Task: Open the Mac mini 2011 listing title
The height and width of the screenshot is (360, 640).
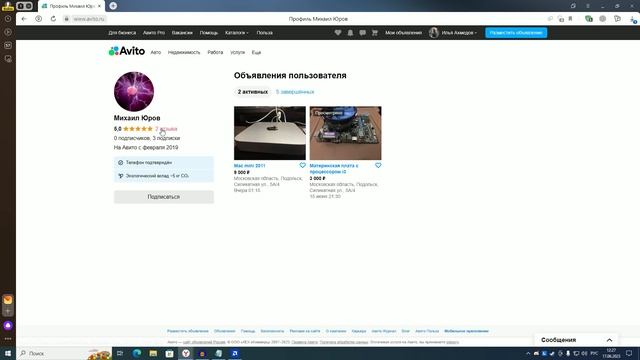Action: pyautogui.click(x=249, y=166)
